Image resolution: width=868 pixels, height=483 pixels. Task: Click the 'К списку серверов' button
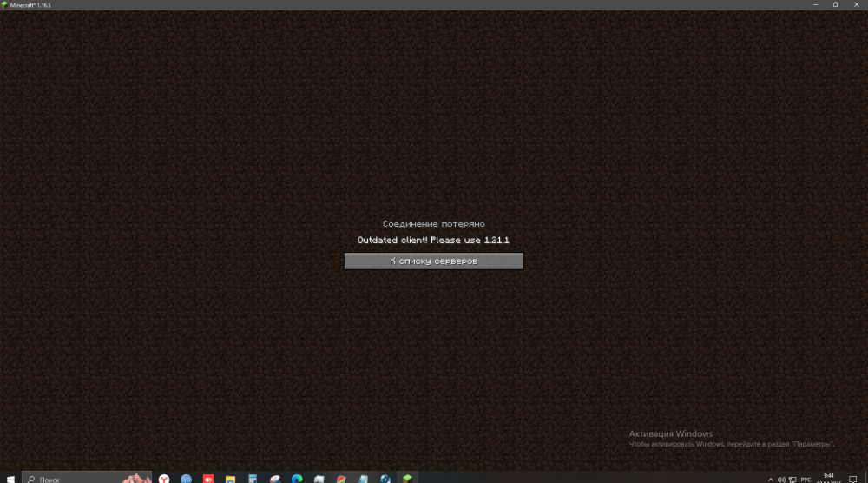(x=433, y=261)
